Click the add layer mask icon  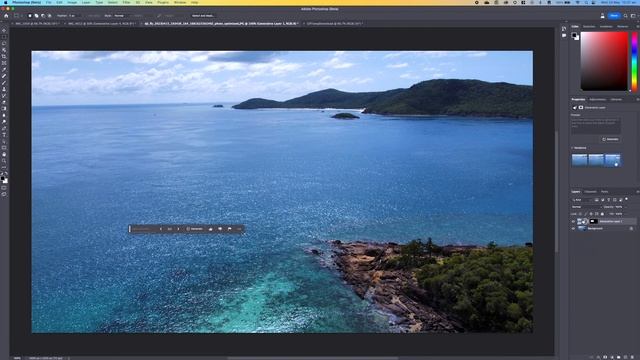pos(605,357)
